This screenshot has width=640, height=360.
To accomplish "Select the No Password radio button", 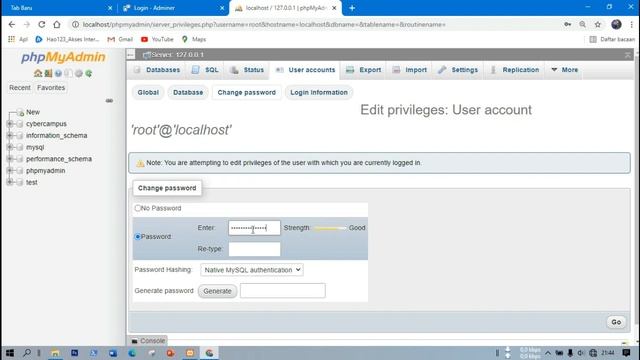I will pos(138,208).
